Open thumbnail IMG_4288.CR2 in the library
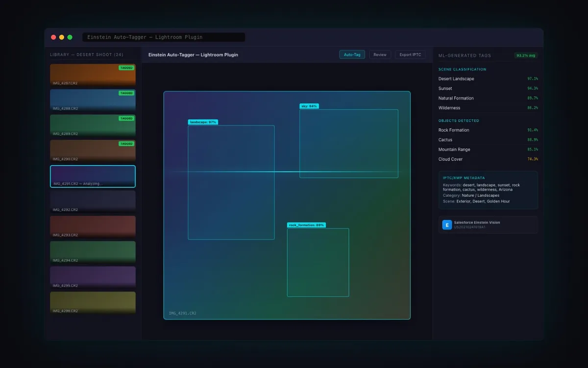This screenshot has width=588, height=368. click(x=93, y=100)
